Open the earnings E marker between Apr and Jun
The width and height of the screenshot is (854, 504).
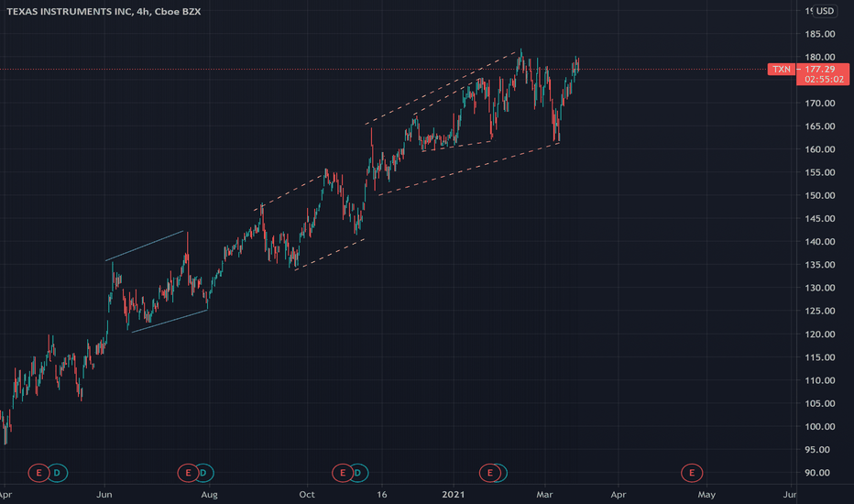pyautogui.click(x=38, y=473)
